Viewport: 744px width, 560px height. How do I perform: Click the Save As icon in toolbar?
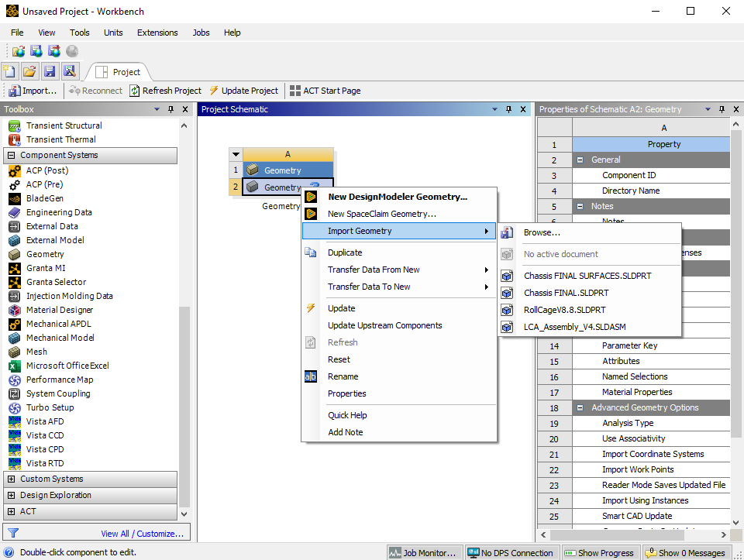tap(70, 71)
